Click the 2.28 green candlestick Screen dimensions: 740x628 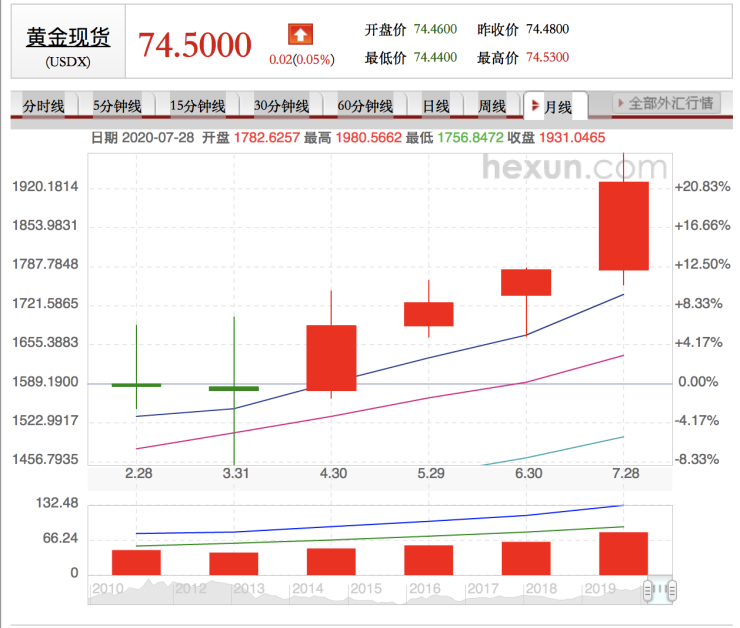tap(136, 384)
